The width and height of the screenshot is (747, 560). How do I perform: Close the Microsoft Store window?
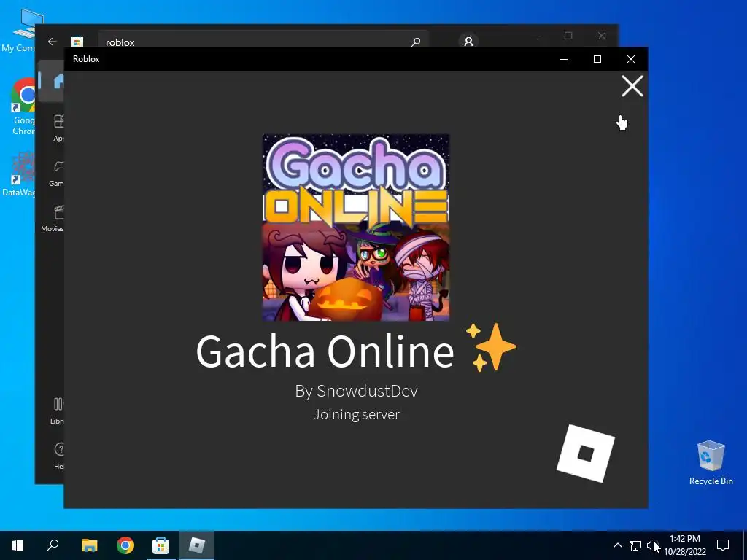coord(602,36)
